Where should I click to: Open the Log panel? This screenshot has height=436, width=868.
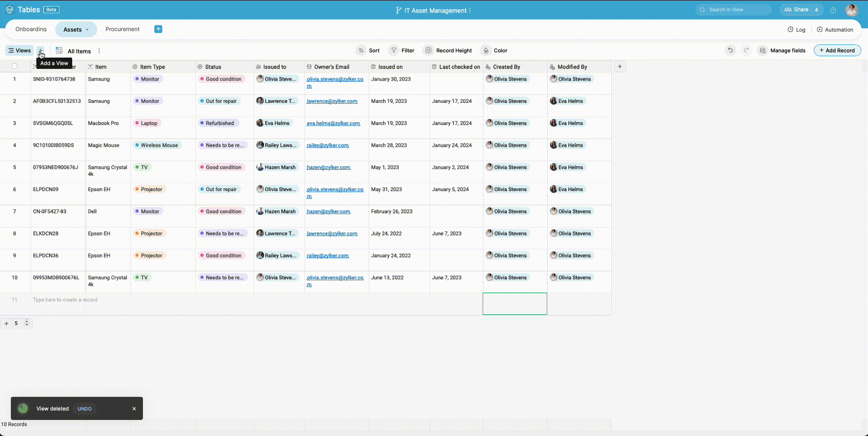click(796, 30)
